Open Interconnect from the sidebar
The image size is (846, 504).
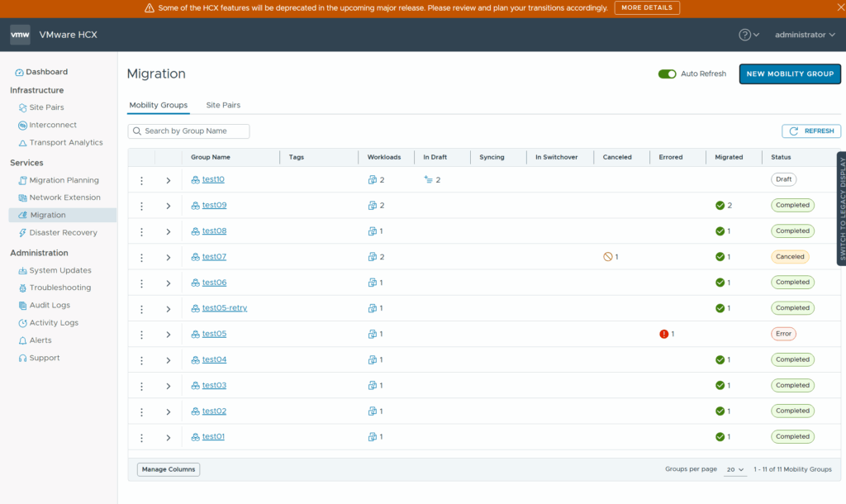(x=53, y=126)
